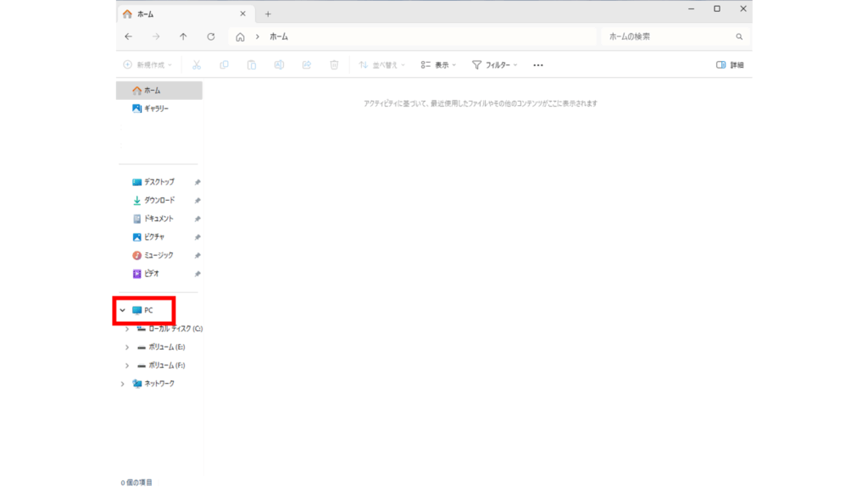Image resolution: width=868 pixels, height=488 pixels.
Task: Click the pin icon beside ビデオ
Action: 198,274
